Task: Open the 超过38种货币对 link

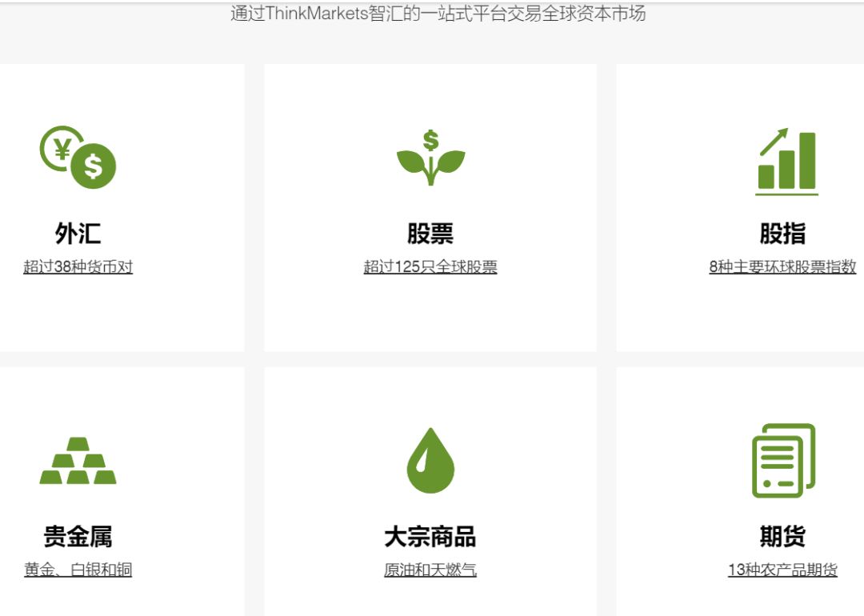Action: [78, 267]
